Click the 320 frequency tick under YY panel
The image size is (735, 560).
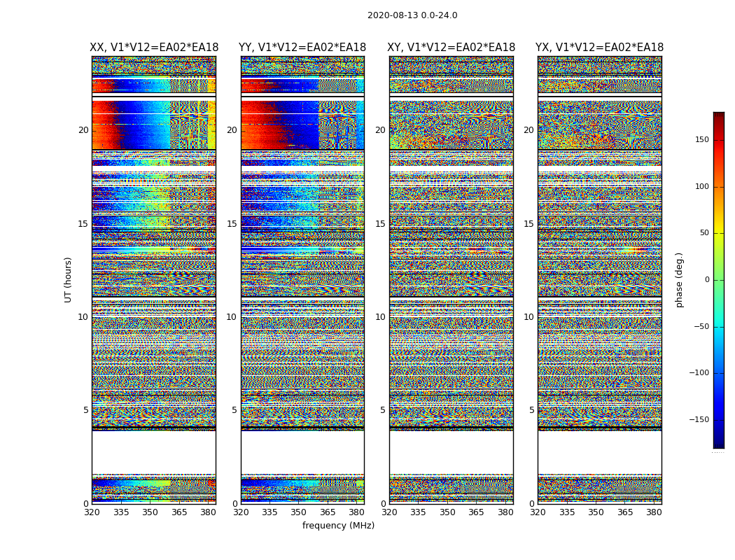241,512
